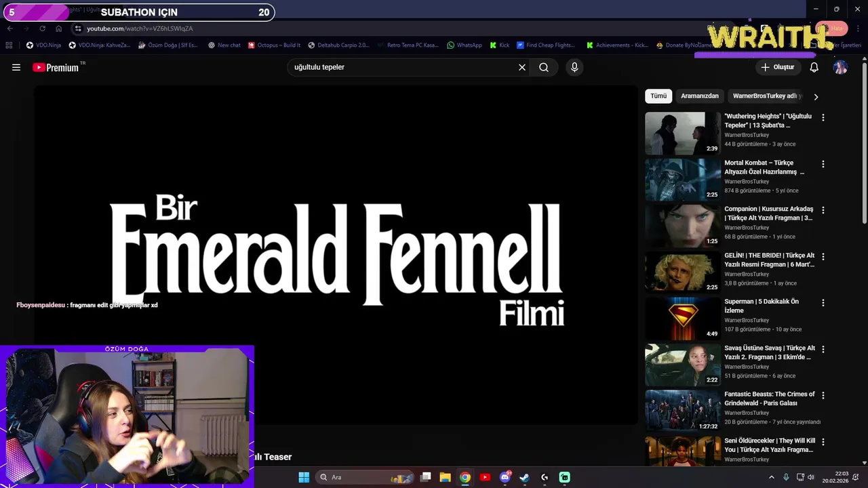Clear the YouTube search text

pyautogui.click(x=522, y=67)
